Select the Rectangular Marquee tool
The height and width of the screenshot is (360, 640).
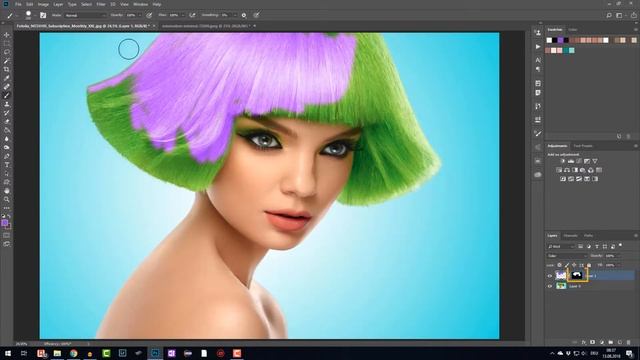pos(7,44)
